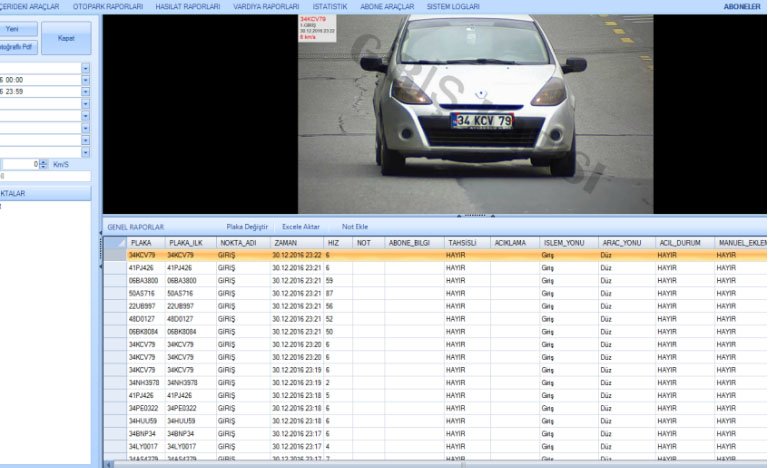This screenshot has width=769, height=468.
Task: Sort the table by the ZAMAN column header
Action: click(285, 243)
